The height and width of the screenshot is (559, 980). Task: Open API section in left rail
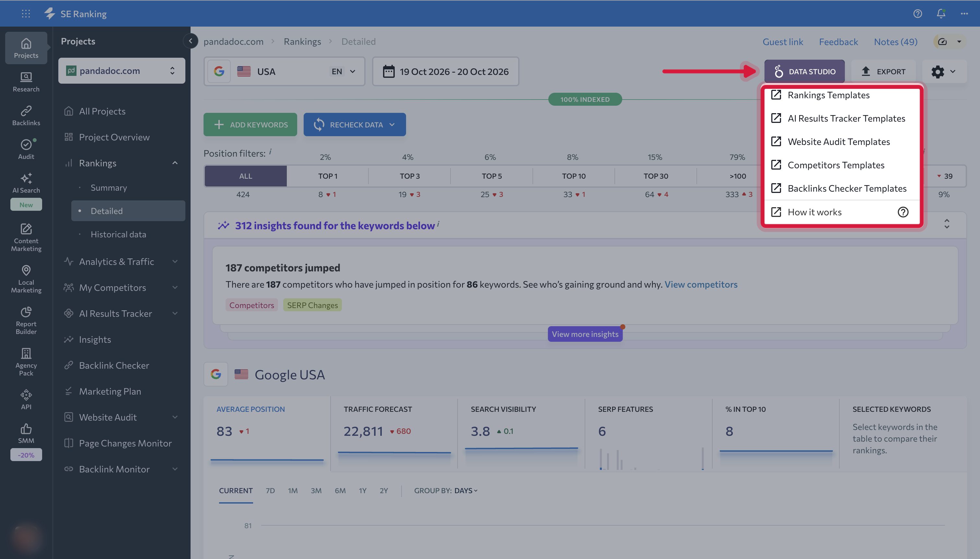coord(26,399)
